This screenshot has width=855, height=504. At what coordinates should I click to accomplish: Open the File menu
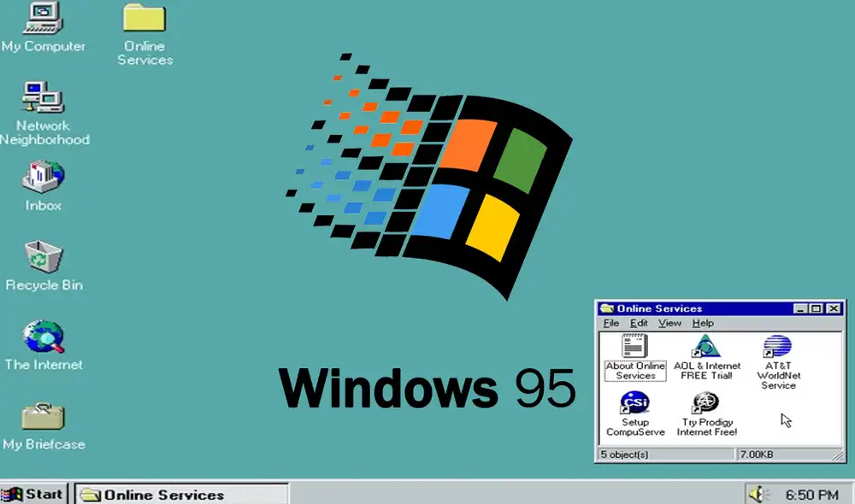610,323
